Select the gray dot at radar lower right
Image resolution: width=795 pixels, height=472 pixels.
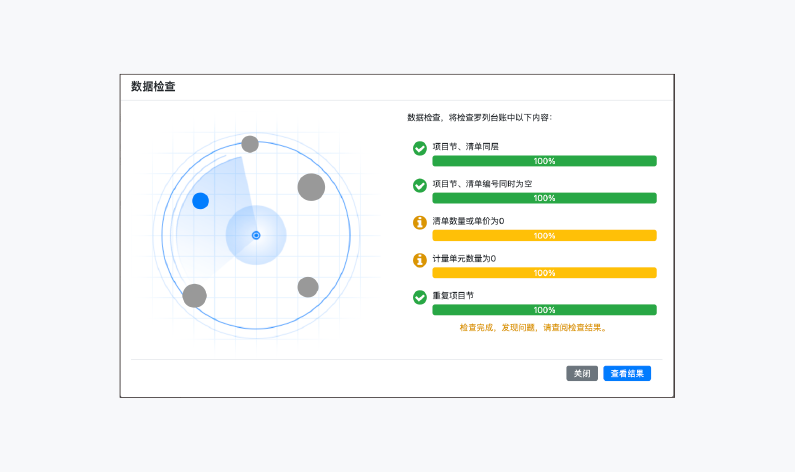click(x=308, y=287)
